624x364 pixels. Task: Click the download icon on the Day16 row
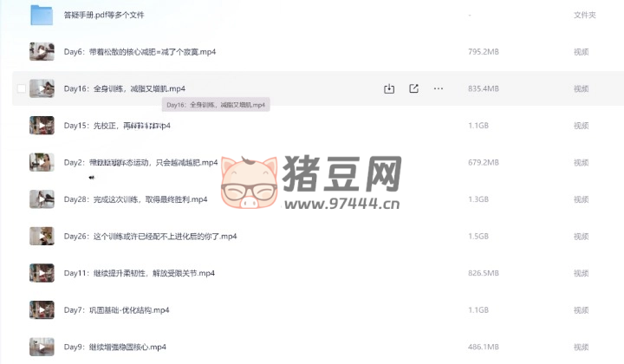click(389, 88)
